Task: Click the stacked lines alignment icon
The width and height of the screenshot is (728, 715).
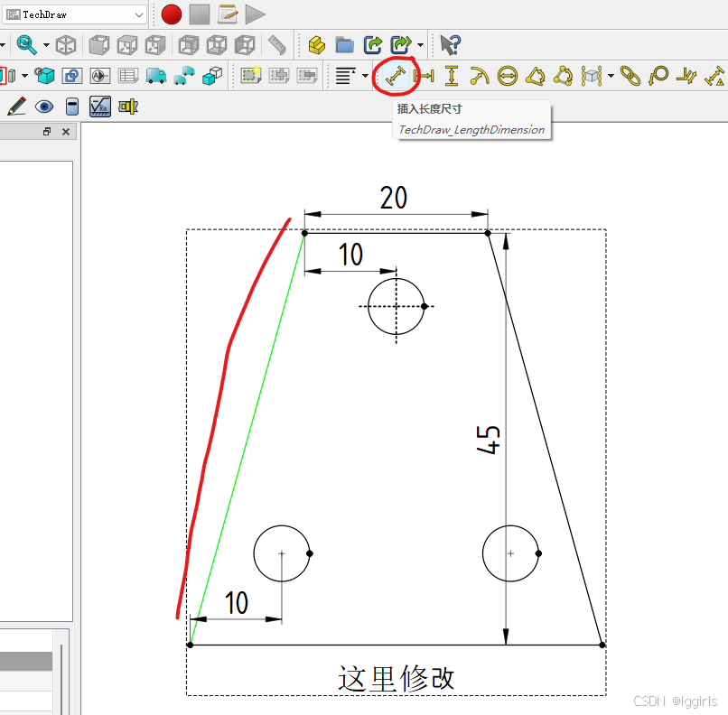Action: click(x=345, y=76)
